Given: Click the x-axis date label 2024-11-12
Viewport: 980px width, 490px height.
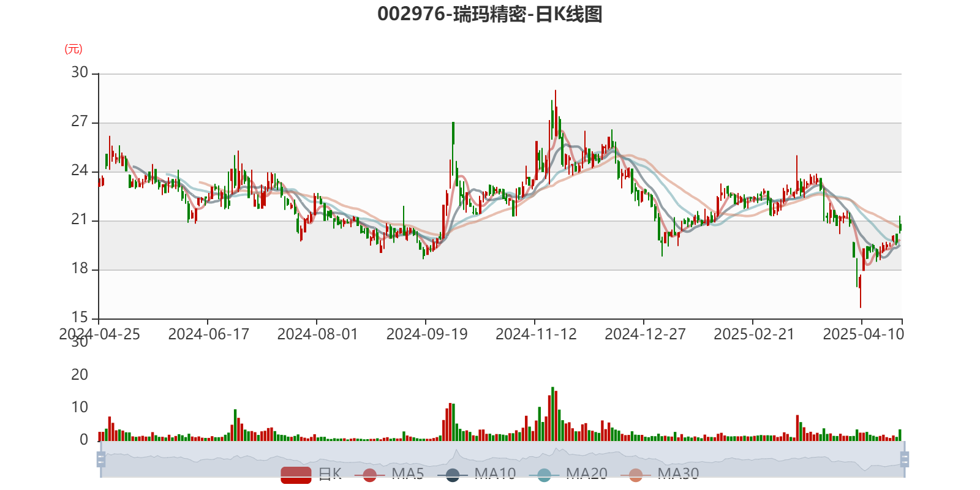Looking at the screenshot, I should pos(536,334).
